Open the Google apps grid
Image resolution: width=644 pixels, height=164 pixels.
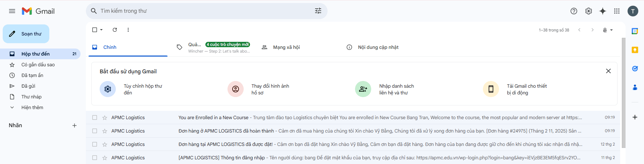pyautogui.click(x=617, y=11)
